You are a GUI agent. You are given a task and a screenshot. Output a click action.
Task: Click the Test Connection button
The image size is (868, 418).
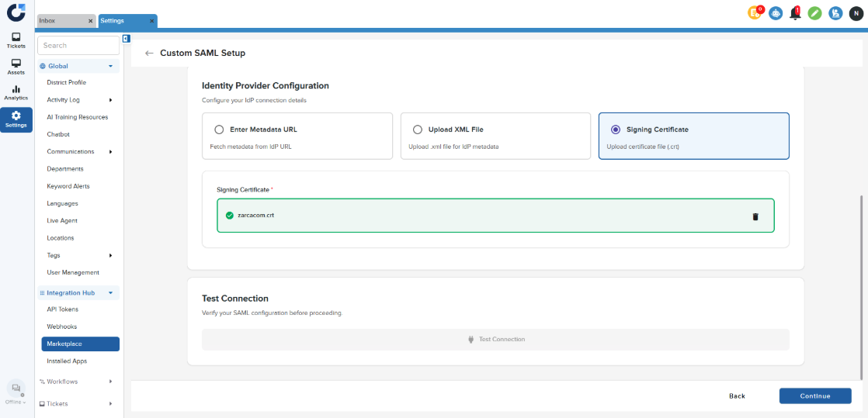[x=495, y=340]
